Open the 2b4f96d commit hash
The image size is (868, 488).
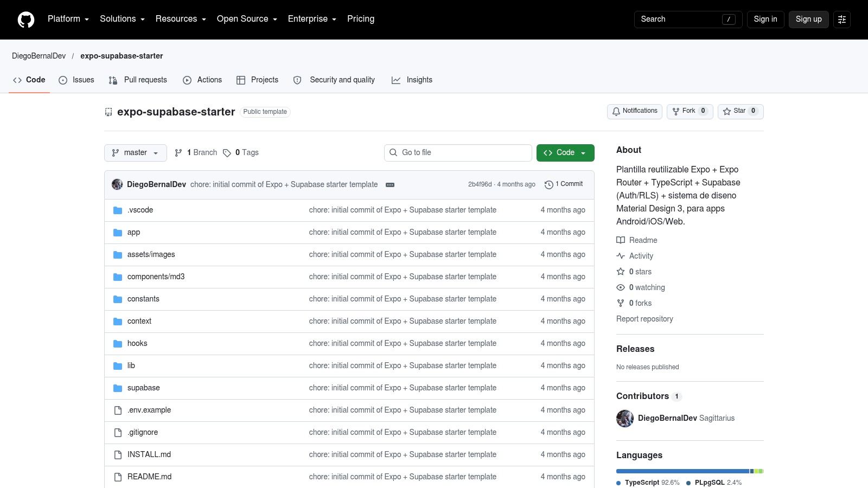tap(480, 185)
